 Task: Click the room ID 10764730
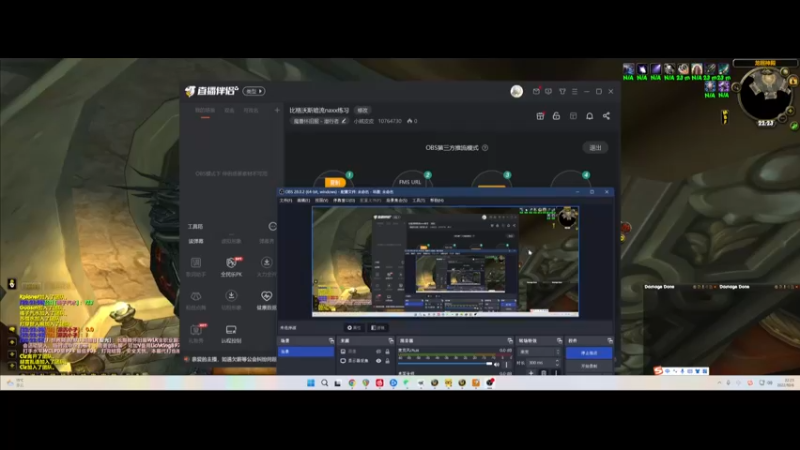(x=390, y=121)
